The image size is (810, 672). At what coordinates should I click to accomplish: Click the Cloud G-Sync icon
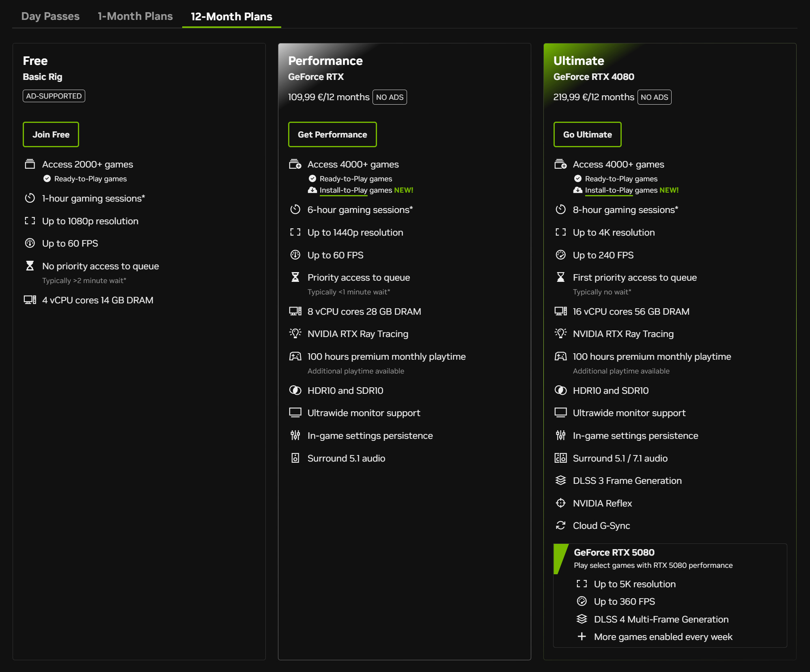560,526
